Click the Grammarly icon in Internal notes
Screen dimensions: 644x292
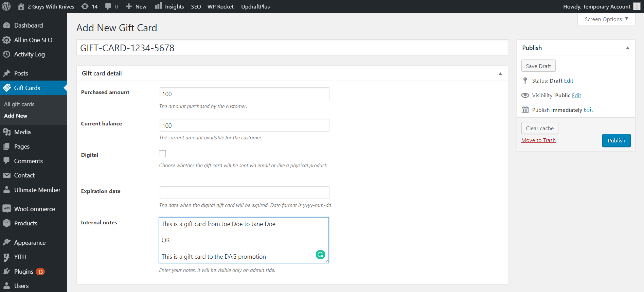(320, 255)
